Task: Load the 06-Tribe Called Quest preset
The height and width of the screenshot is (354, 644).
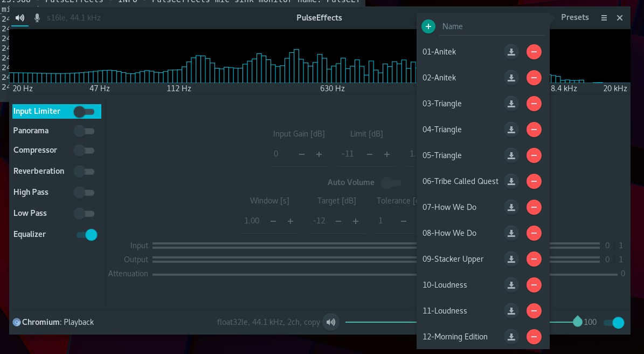Action: [x=511, y=181]
